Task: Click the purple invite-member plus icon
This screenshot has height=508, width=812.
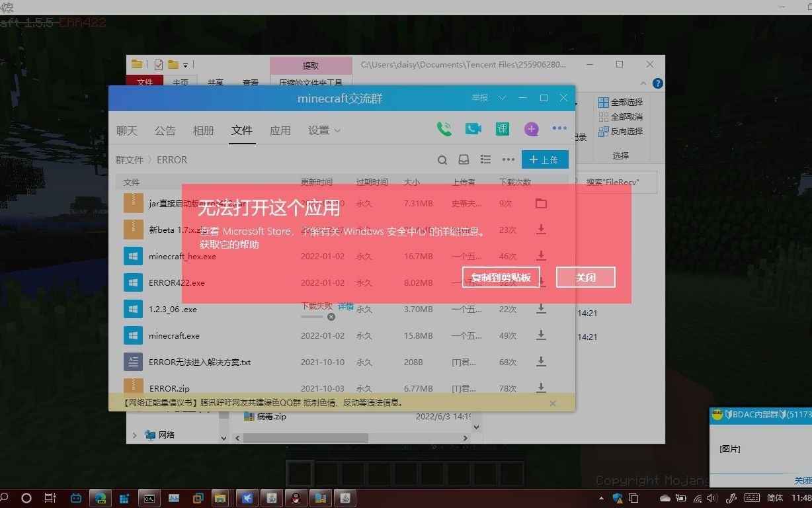Action: tap(531, 129)
